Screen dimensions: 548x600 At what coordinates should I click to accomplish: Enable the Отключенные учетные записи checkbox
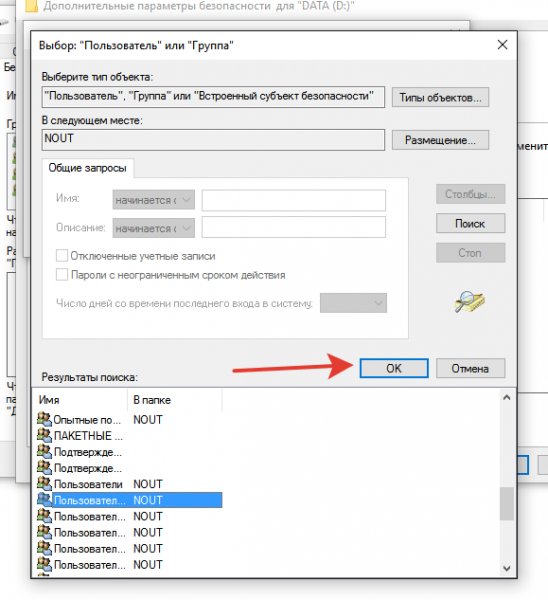tap(62, 256)
